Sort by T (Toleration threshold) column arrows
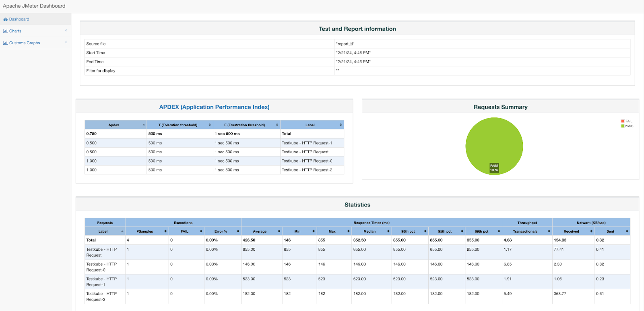The height and width of the screenshot is (311, 644). tap(210, 125)
